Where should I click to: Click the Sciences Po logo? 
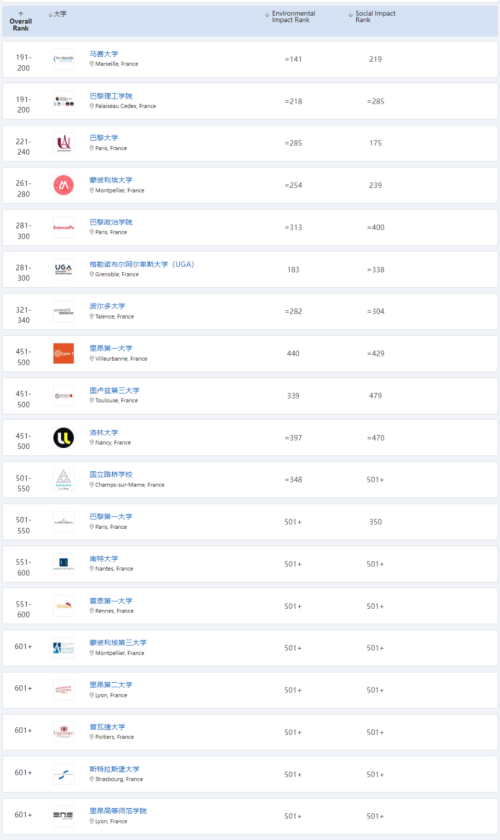click(x=63, y=227)
